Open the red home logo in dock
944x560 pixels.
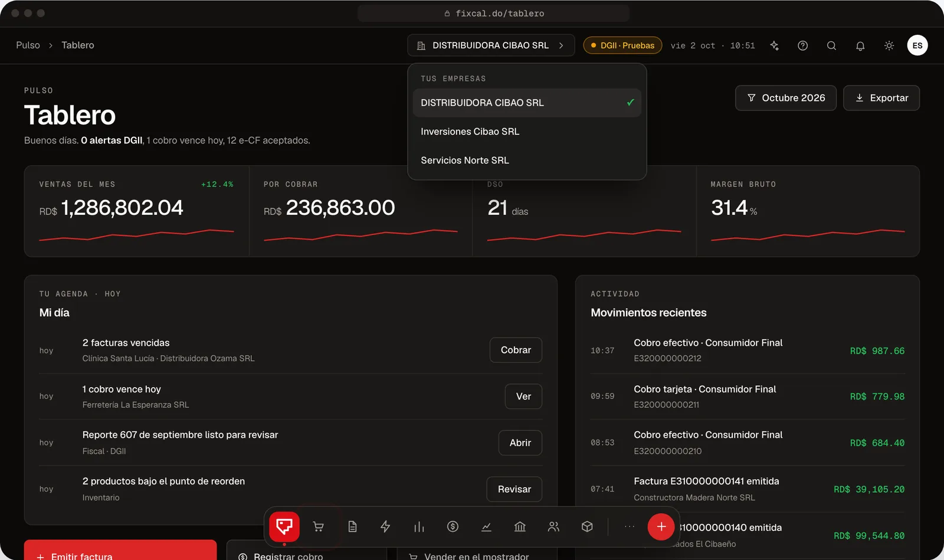click(x=284, y=526)
